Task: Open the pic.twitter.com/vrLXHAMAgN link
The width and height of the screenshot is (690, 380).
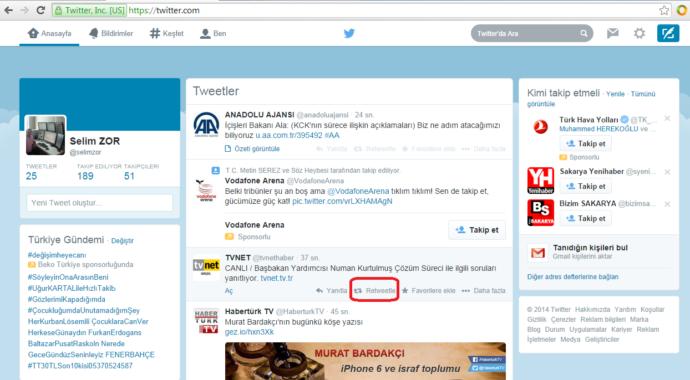Action: [342, 201]
